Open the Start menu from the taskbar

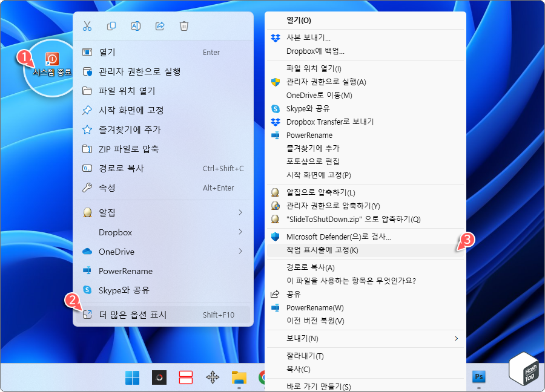point(132,377)
